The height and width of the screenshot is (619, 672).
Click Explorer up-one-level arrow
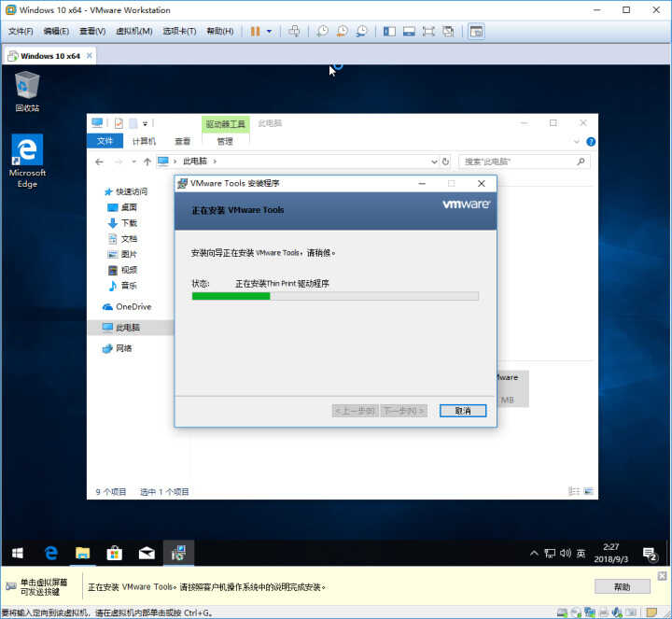pos(147,162)
